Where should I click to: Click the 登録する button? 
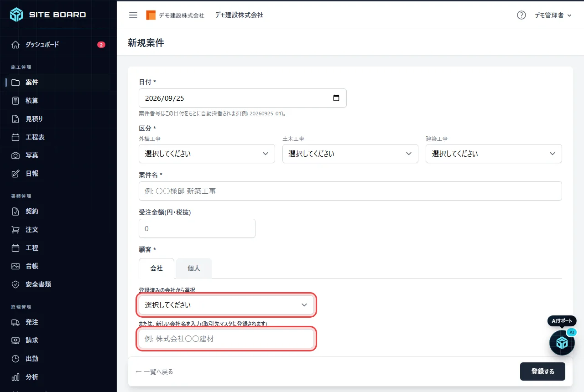click(542, 371)
